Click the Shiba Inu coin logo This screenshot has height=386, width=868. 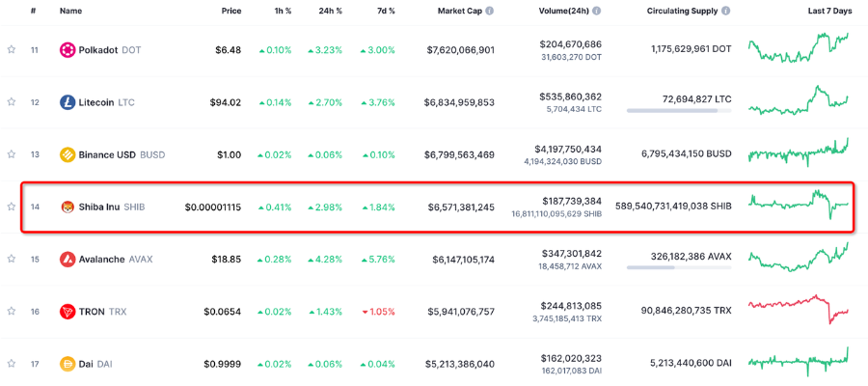pos(68,207)
